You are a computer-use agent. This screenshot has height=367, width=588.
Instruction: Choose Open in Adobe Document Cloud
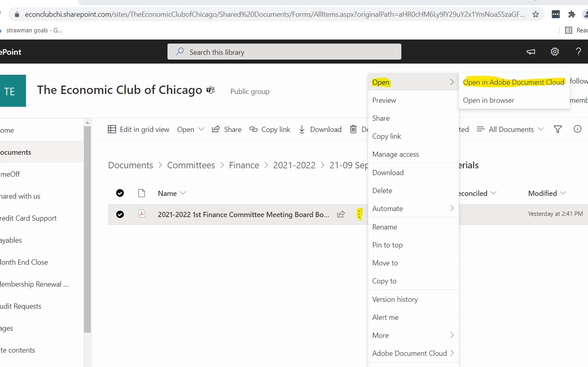(x=514, y=82)
